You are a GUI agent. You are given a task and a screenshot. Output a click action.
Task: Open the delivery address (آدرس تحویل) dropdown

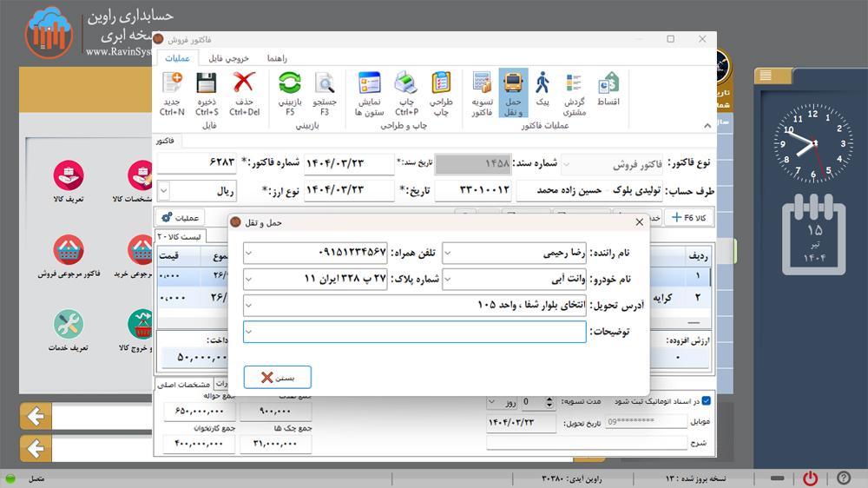[249, 306]
